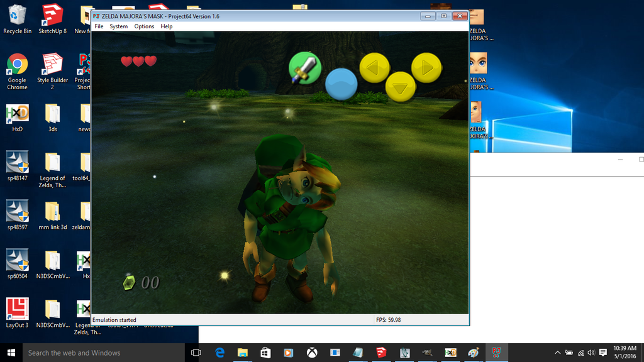Open the File menu in Project64
Screen dimensions: 644x362
99,26
